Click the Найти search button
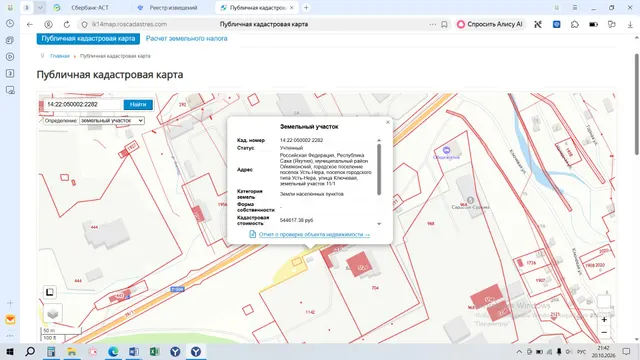640x360 pixels. [x=138, y=104]
